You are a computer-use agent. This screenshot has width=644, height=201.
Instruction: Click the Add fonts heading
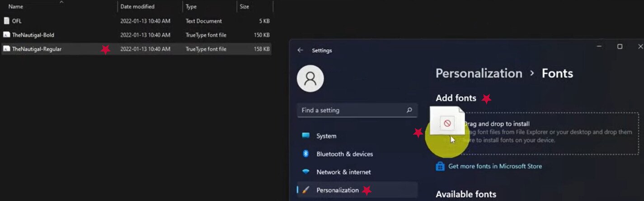[x=456, y=98]
